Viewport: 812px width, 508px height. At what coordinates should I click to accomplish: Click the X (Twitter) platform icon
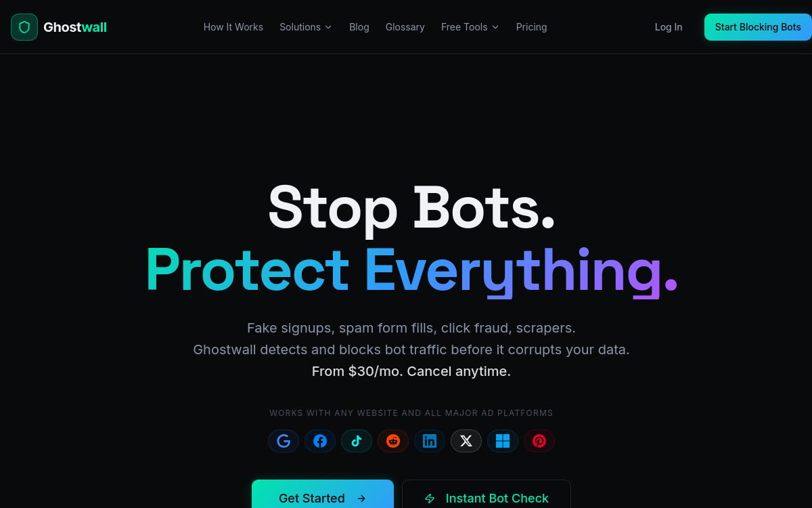pos(466,441)
